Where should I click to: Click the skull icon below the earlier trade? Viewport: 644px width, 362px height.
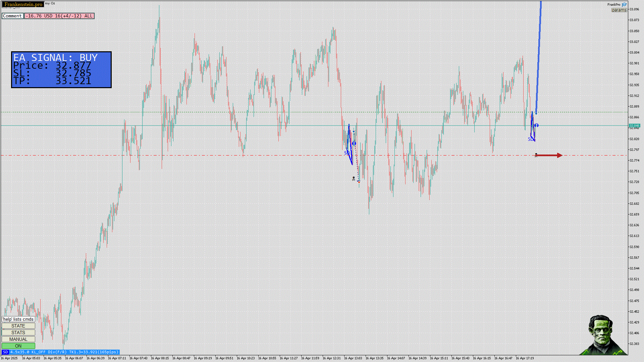click(x=354, y=179)
